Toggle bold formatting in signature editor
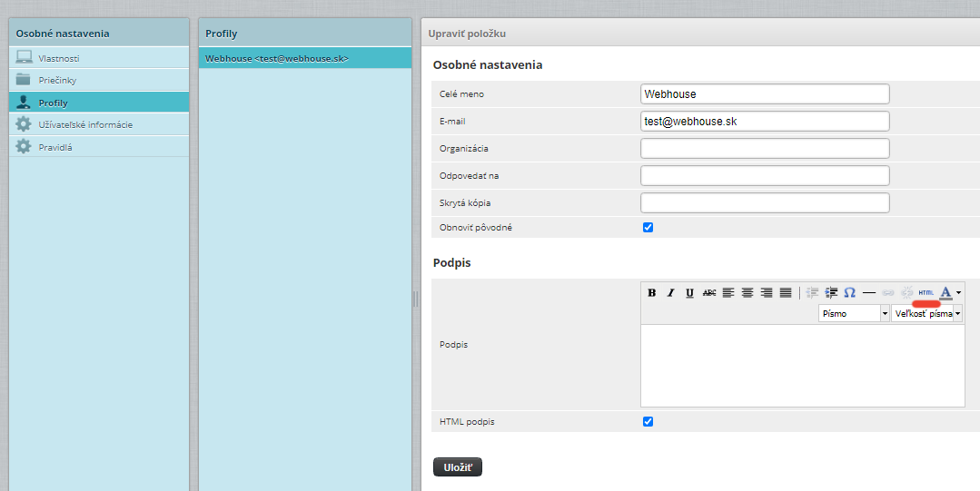This screenshot has width=980, height=491. pyautogui.click(x=651, y=292)
